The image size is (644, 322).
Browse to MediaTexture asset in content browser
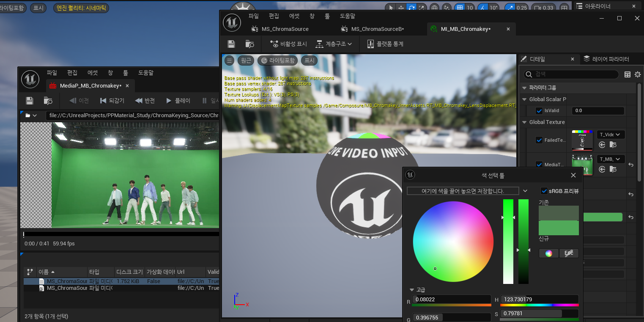tap(613, 170)
